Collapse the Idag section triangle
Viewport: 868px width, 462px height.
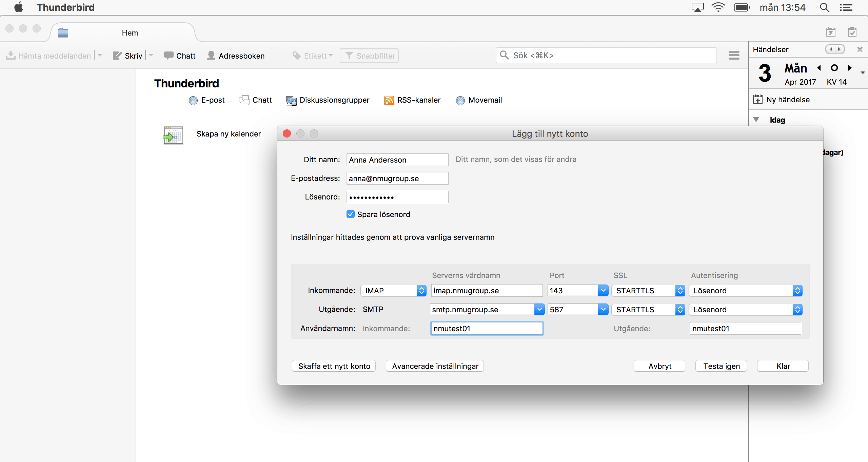(x=756, y=120)
